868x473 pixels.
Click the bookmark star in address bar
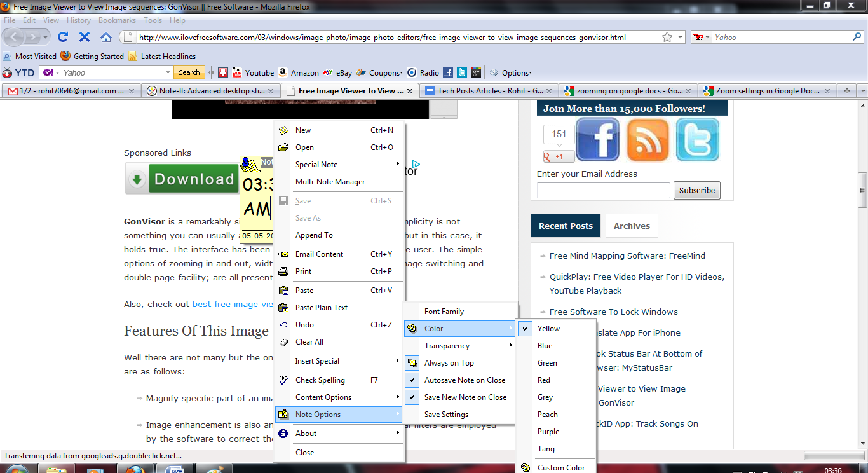[x=667, y=37]
